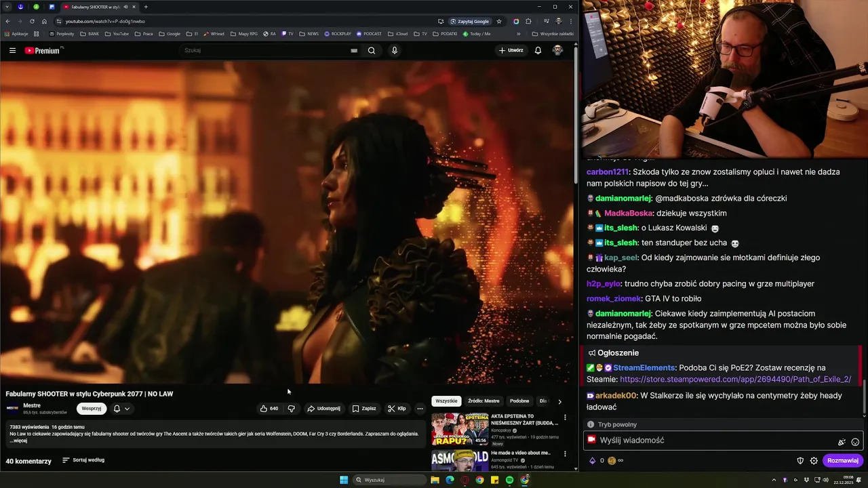
Task: Expand video description with '...więcej'
Action: [x=20, y=441]
